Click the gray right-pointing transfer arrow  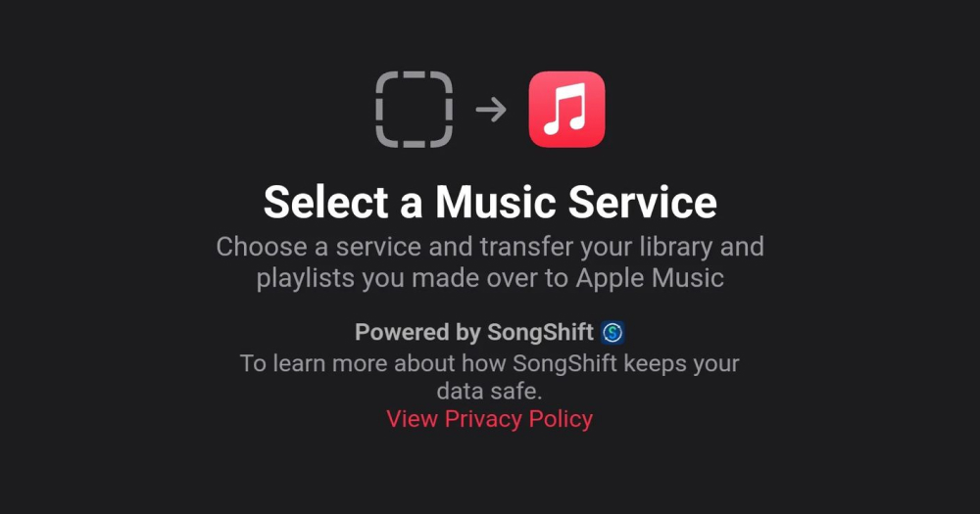click(491, 110)
